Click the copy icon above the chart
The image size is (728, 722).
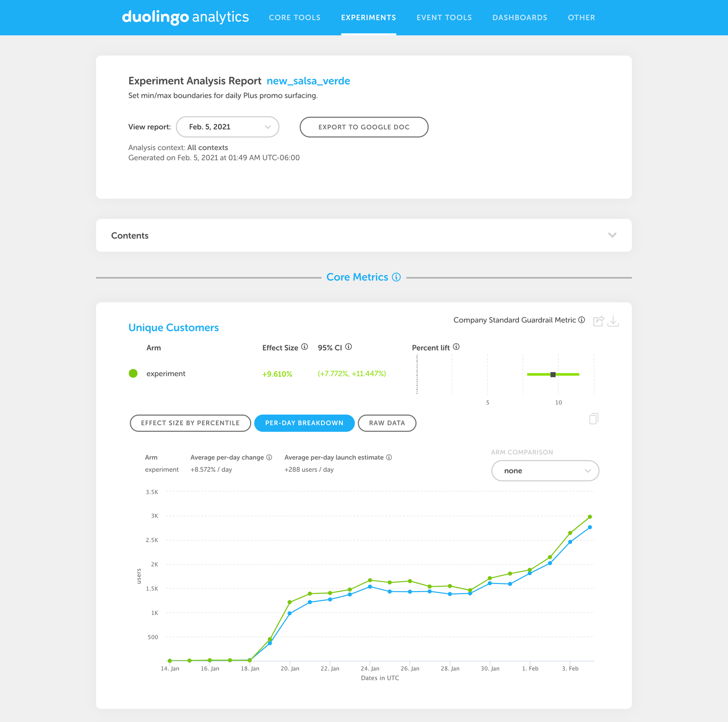[593, 419]
